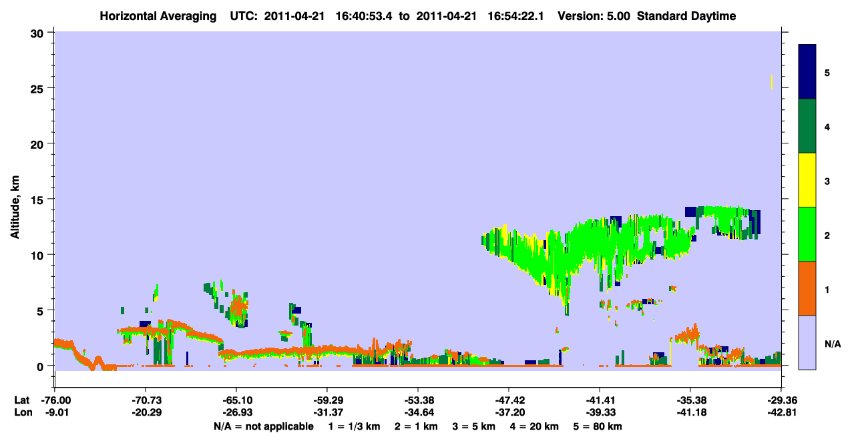Viewport: 868px width, 445px height.
Task: Click the altitude tick label 15
Action: pyautogui.click(x=39, y=199)
